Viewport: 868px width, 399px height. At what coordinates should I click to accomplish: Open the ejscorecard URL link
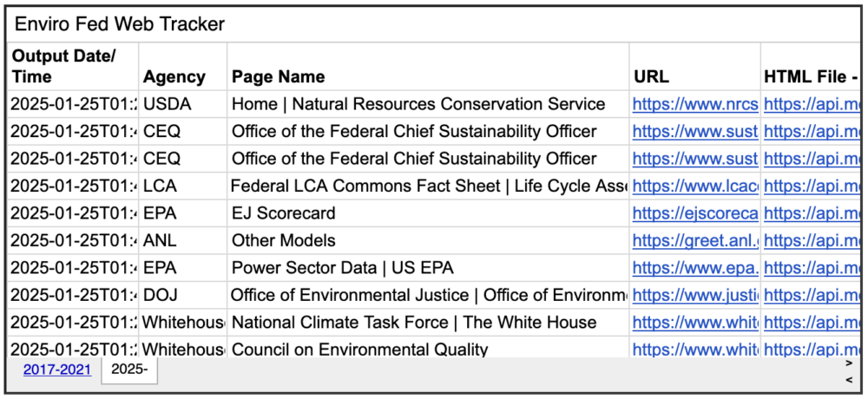tap(694, 213)
